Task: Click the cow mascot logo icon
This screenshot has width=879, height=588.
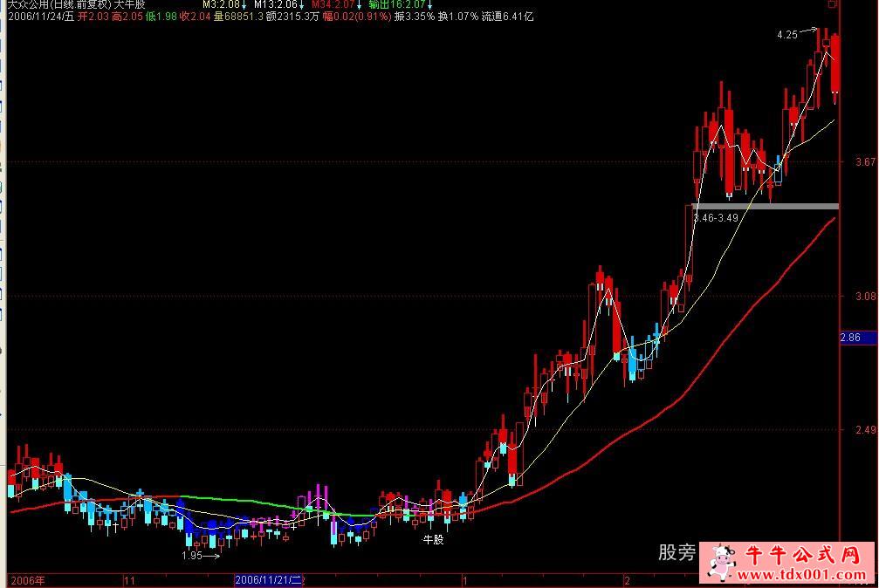Action: pos(721,560)
